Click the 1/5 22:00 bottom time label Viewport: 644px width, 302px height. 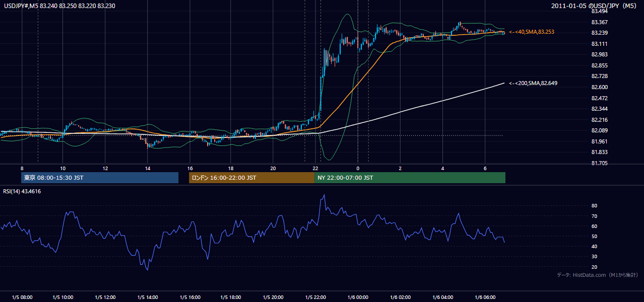pyautogui.click(x=316, y=297)
